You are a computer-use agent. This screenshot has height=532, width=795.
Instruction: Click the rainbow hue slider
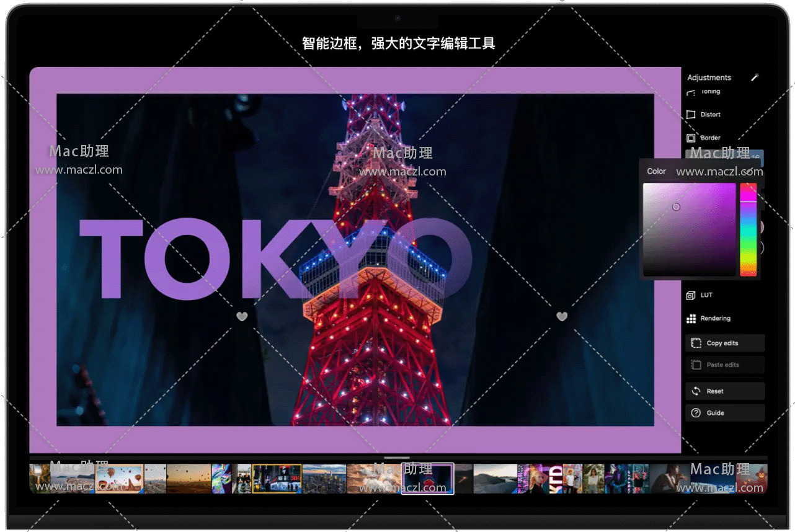[748, 229]
